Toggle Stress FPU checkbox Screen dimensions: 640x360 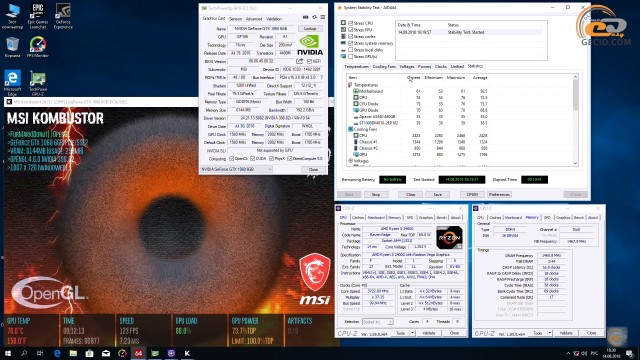point(350,30)
